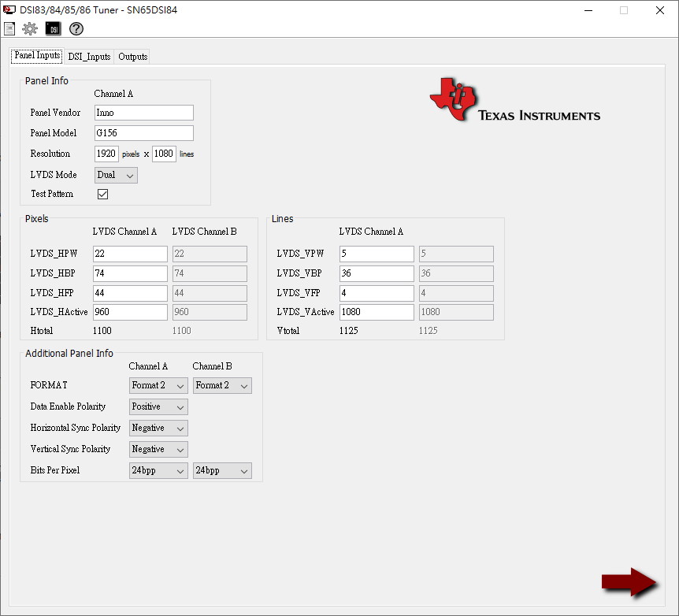Toggle the Test Pattern checkbox
679x616 pixels.
(102, 194)
